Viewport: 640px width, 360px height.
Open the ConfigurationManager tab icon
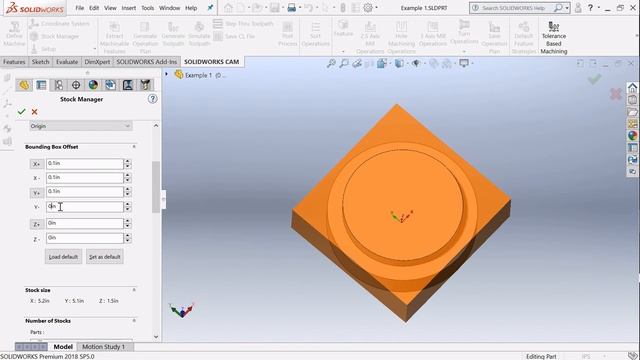point(59,85)
